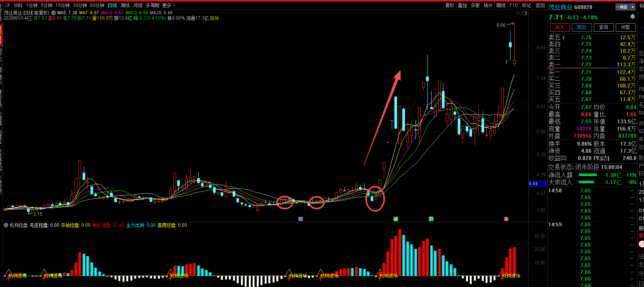The image size is (644, 287).
Task: Click the 买五 price 7.67
Action: 586,99
